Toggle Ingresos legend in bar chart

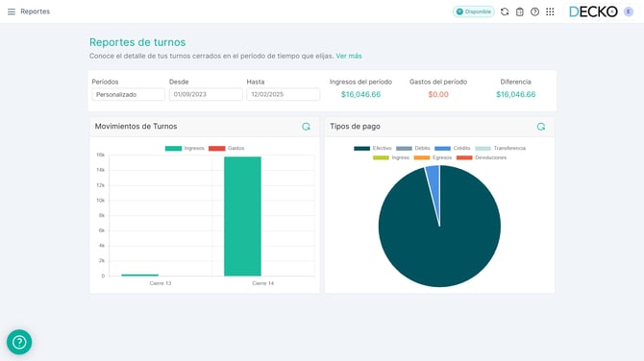(185, 148)
